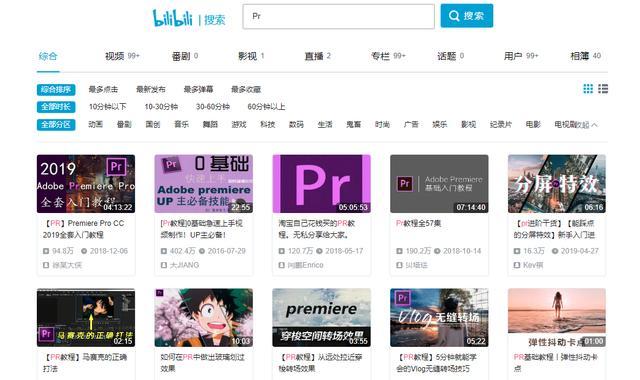
Task: Open the 相簿 40 tab
Action: click(585, 56)
